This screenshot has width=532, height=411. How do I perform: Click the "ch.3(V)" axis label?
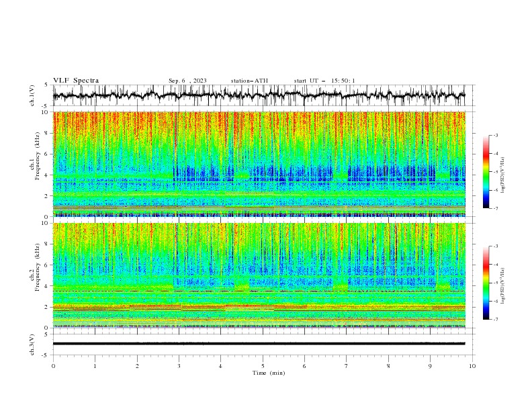point(32,345)
